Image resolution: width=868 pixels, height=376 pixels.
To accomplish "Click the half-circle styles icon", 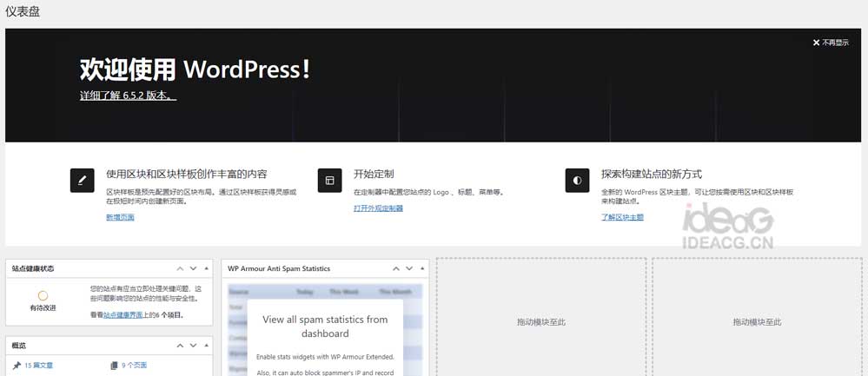I will (578, 181).
